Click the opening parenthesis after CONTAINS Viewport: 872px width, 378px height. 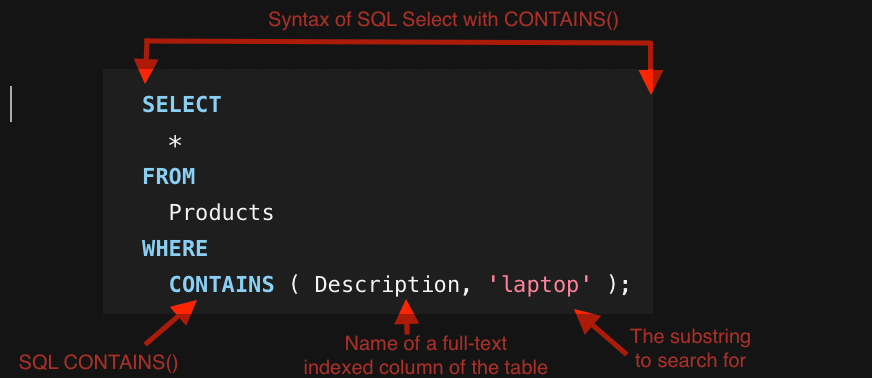pos(294,285)
